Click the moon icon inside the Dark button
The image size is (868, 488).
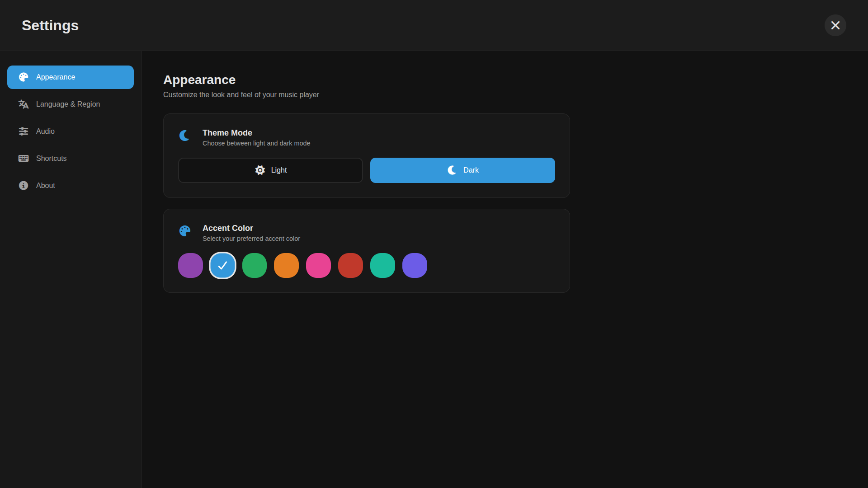451,170
